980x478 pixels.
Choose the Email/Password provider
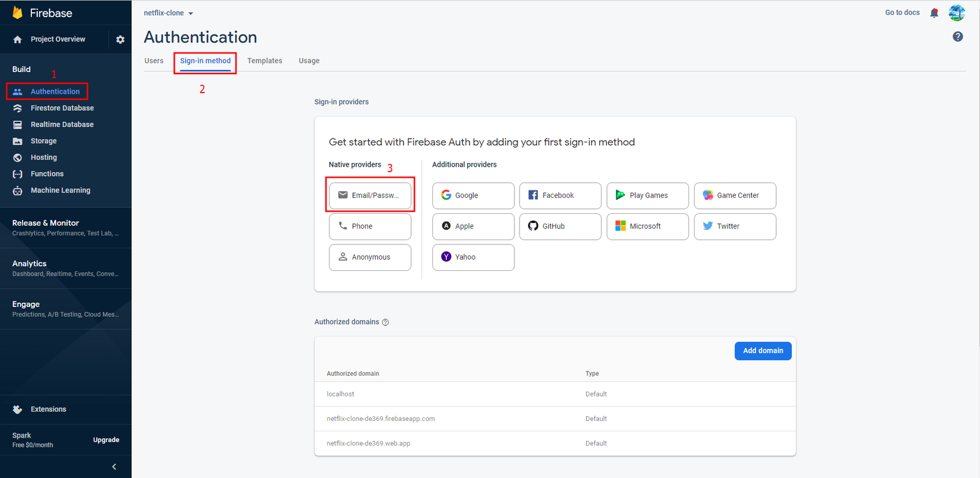pos(370,195)
